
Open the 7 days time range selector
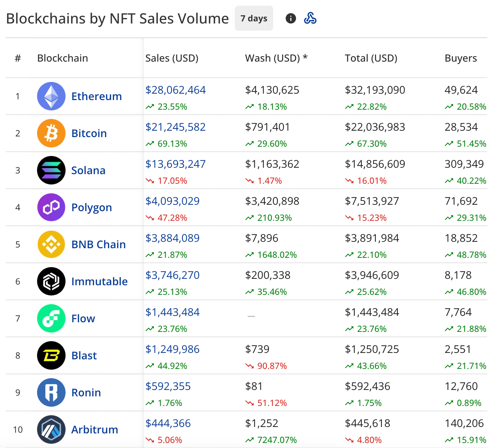tap(254, 18)
